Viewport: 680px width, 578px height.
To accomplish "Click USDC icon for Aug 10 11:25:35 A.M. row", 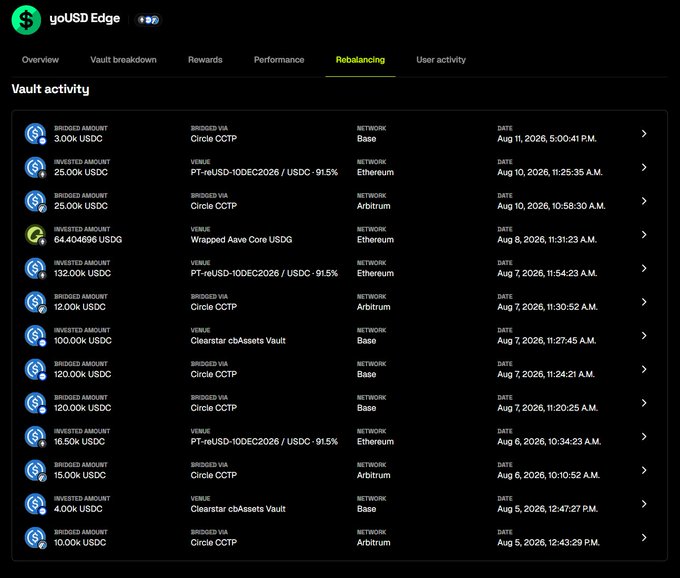I will point(35,167).
